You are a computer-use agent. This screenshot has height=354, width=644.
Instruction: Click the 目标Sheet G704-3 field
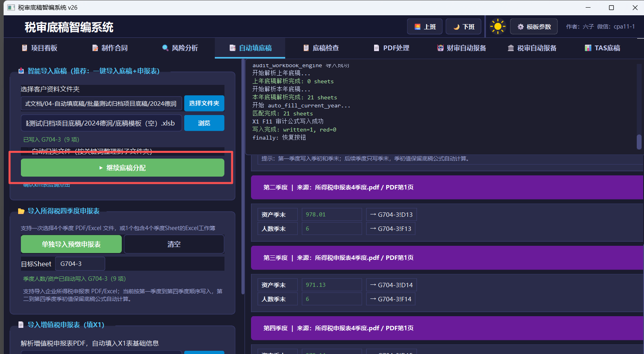(x=80, y=264)
